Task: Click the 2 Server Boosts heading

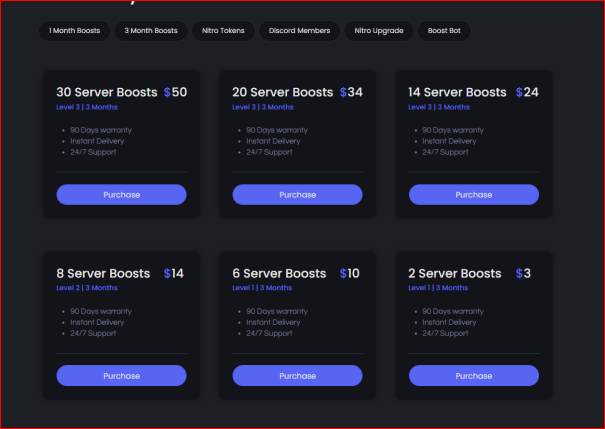Action: point(455,274)
